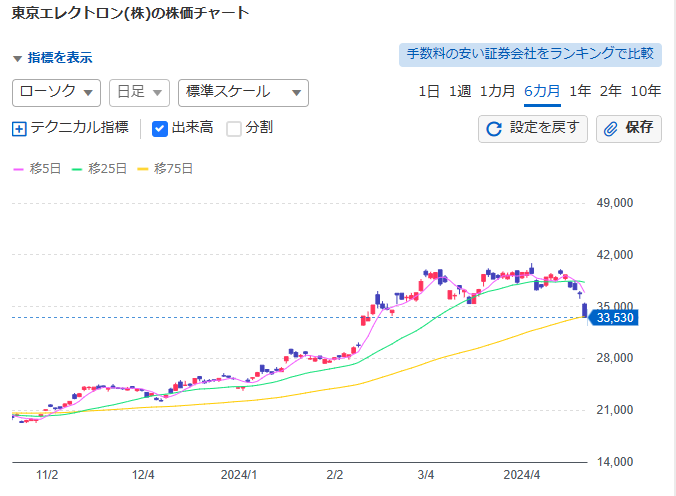Click the 42,000 price axis label

point(615,255)
